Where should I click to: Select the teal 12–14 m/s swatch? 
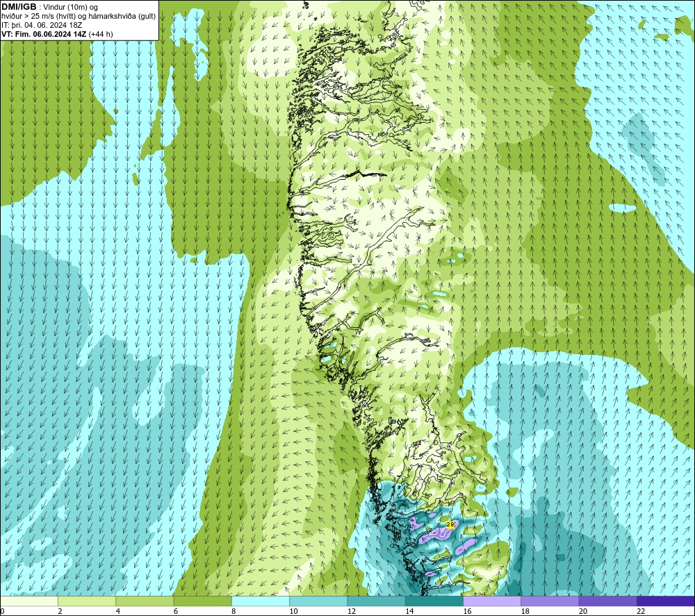(376, 601)
